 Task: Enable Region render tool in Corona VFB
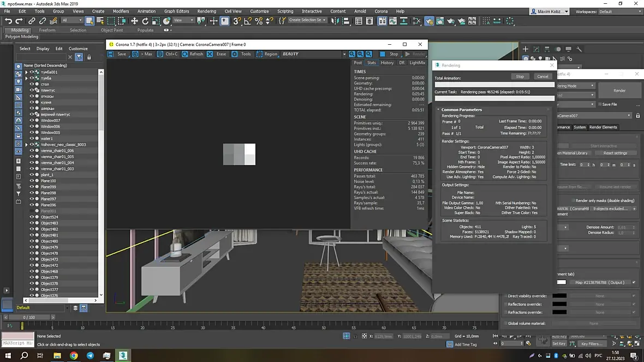pyautogui.click(x=267, y=54)
